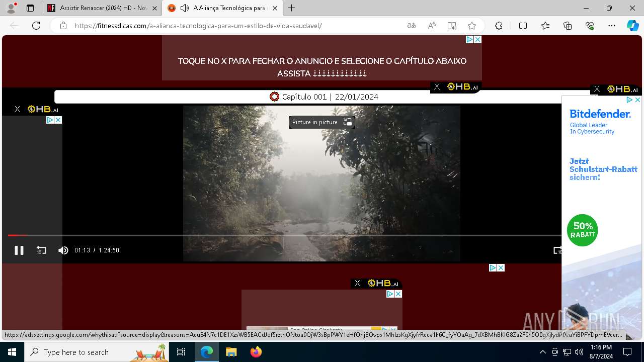Open Settings and more menu
644x362 pixels.
click(612, 26)
